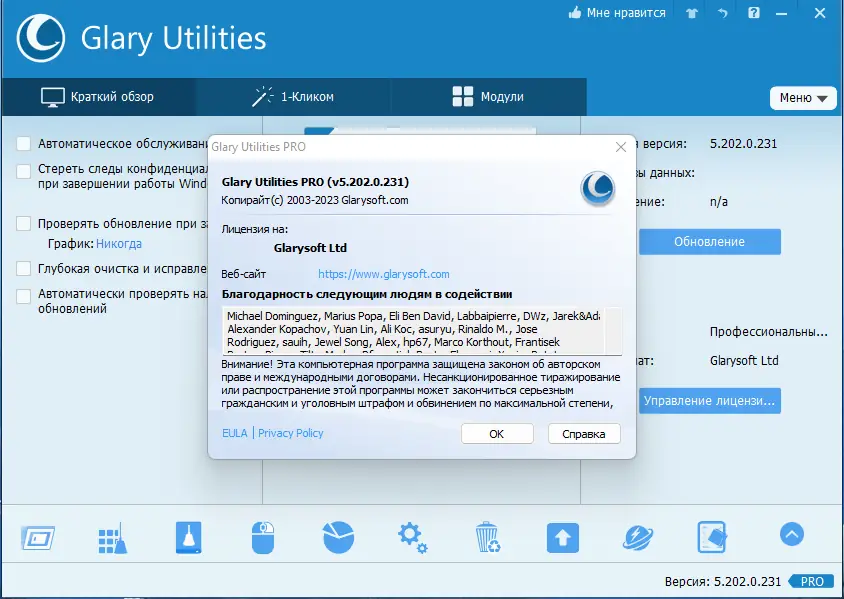Open the Меню dropdown
Viewport: 844px width, 599px height.
803,98
